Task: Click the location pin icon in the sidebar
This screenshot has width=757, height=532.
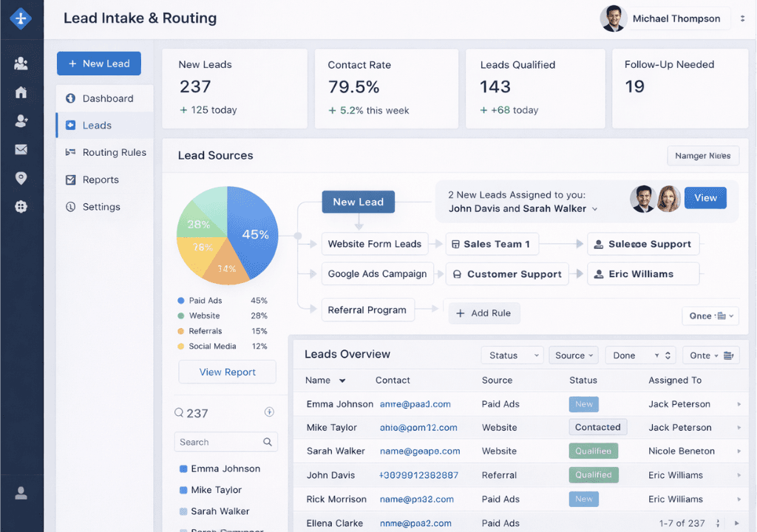Action: pos(21,178)
